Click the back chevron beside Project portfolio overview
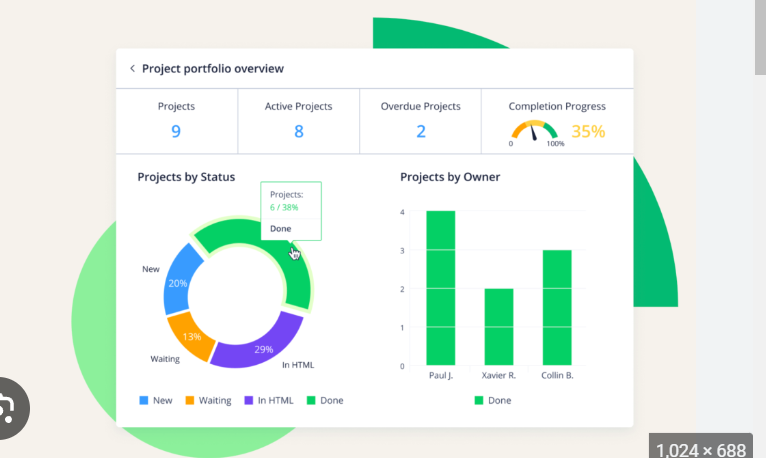Image resolution: width=766 pixels, height=458 pixels. point(132,69)
